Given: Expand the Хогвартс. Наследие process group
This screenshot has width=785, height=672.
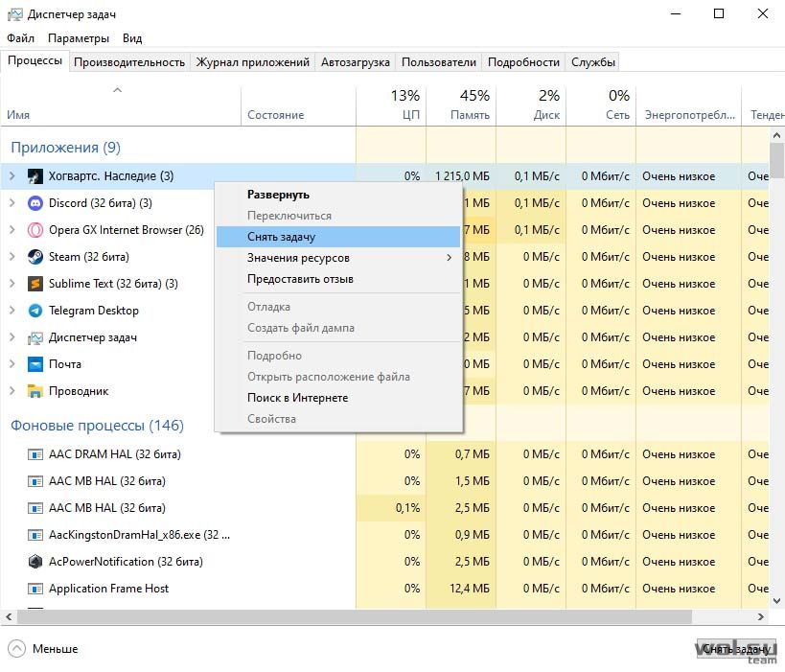Looking at the screenshot, I should pos(12,176).
